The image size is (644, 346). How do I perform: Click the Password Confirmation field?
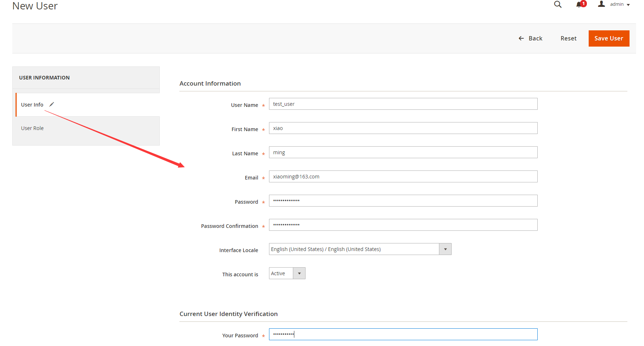click(403, 225)
